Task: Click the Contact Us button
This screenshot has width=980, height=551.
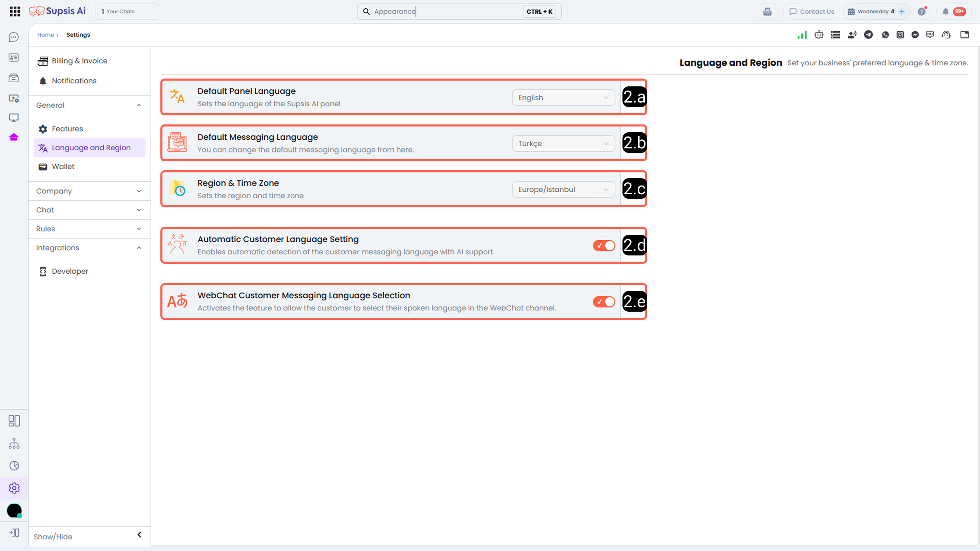Action: [811, 12]
